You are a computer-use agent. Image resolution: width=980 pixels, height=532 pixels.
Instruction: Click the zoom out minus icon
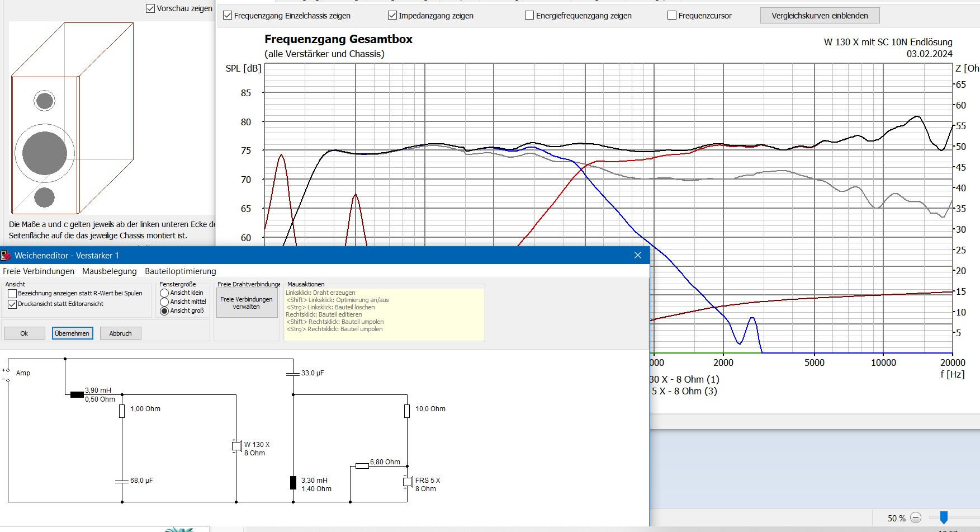[916, 518]
